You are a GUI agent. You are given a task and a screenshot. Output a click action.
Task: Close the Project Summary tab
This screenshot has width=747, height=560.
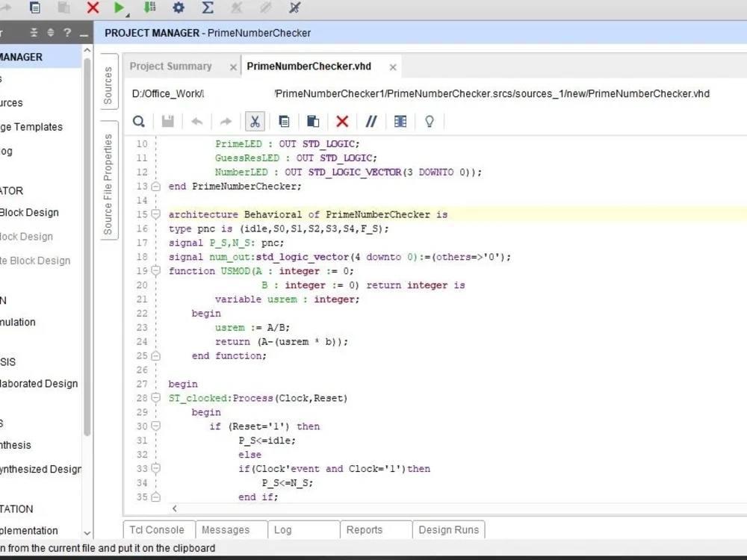click(x=233, y=67)
